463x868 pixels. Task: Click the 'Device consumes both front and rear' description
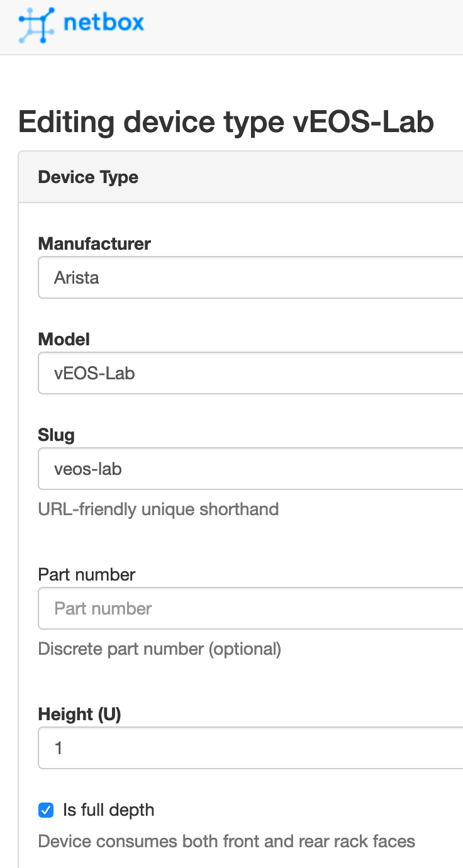click(226, 842)
